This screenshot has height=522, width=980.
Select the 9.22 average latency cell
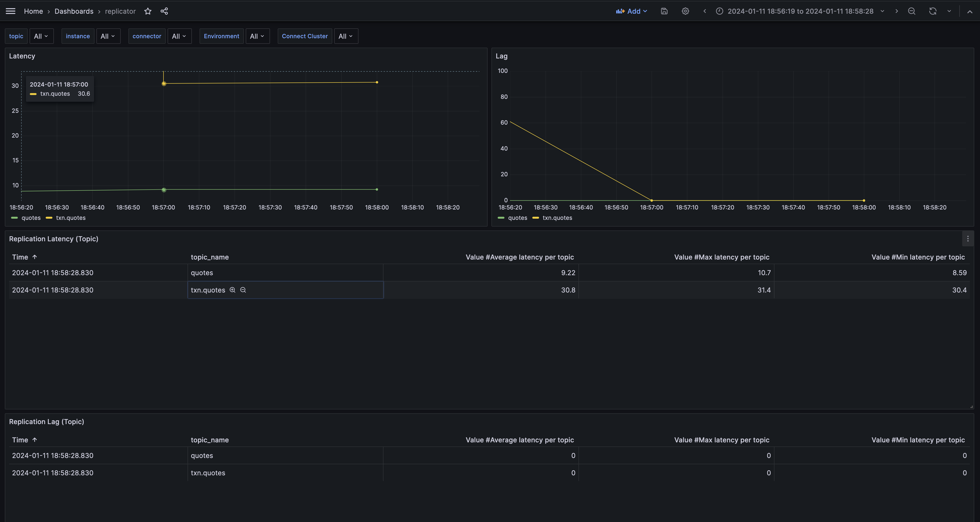[x=481, y=273]
